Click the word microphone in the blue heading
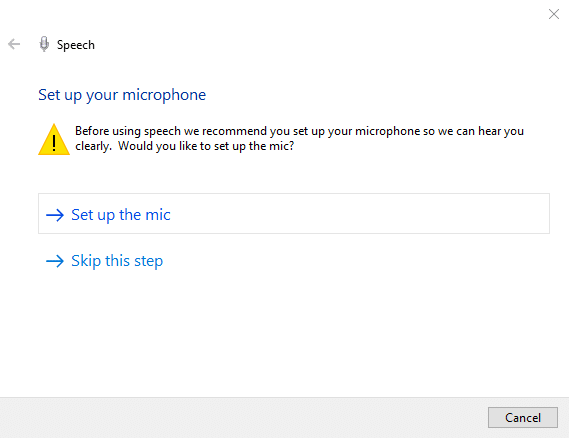 coord(164,95)
